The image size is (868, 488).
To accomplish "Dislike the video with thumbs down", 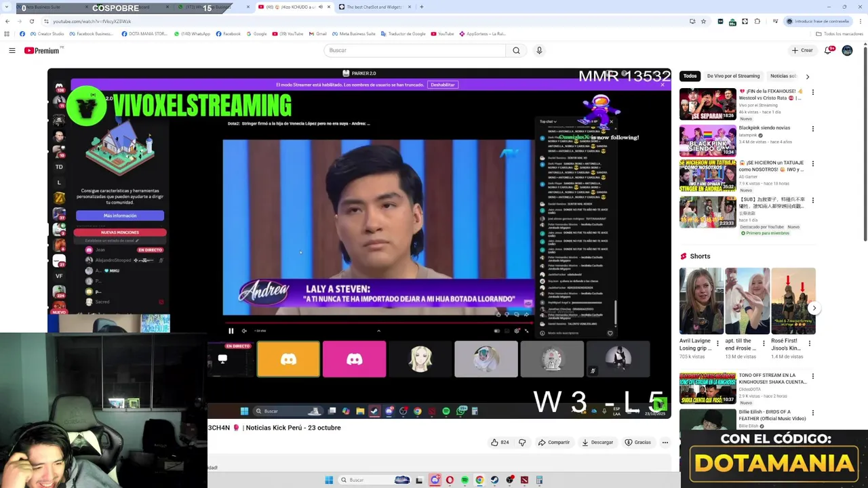I will tap(522, 443).
